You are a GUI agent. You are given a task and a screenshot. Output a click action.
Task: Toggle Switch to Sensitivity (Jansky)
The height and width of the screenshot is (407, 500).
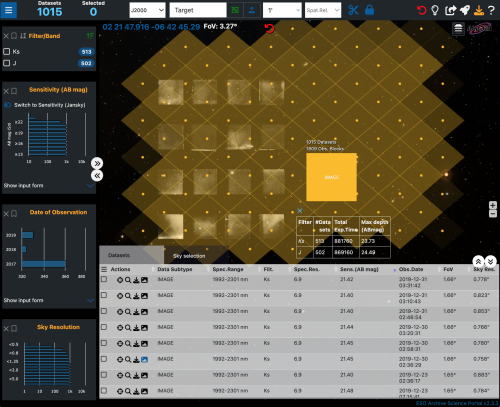click(7, 105)
